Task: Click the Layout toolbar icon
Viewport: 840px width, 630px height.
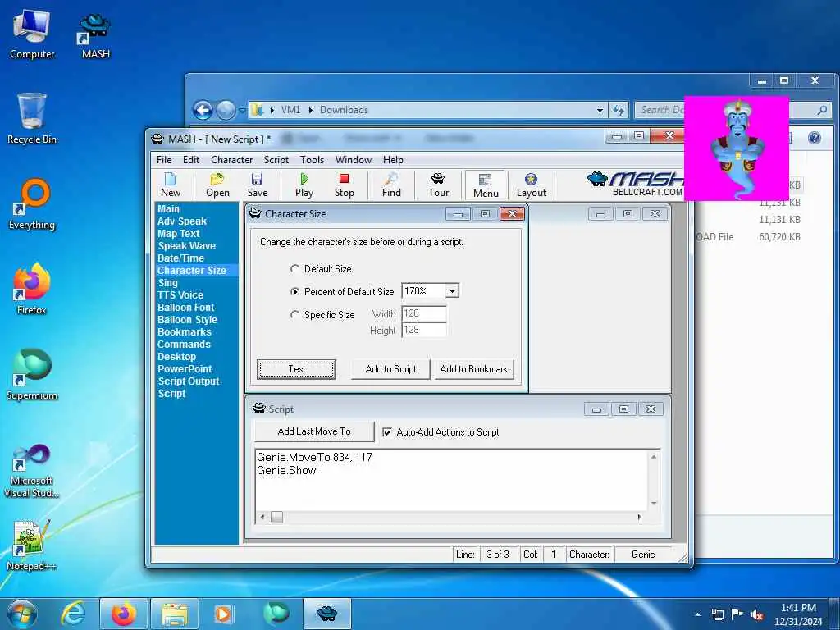Action: [531, 185]
